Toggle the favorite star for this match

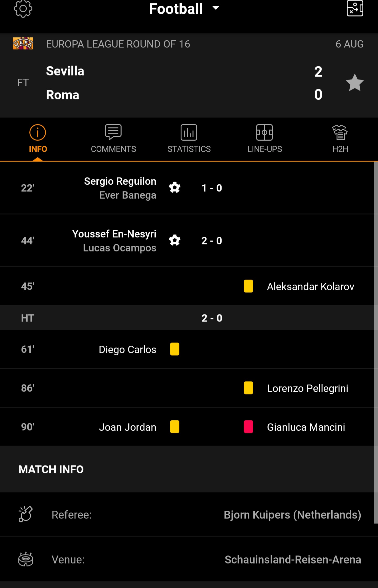tap(355, 83)
